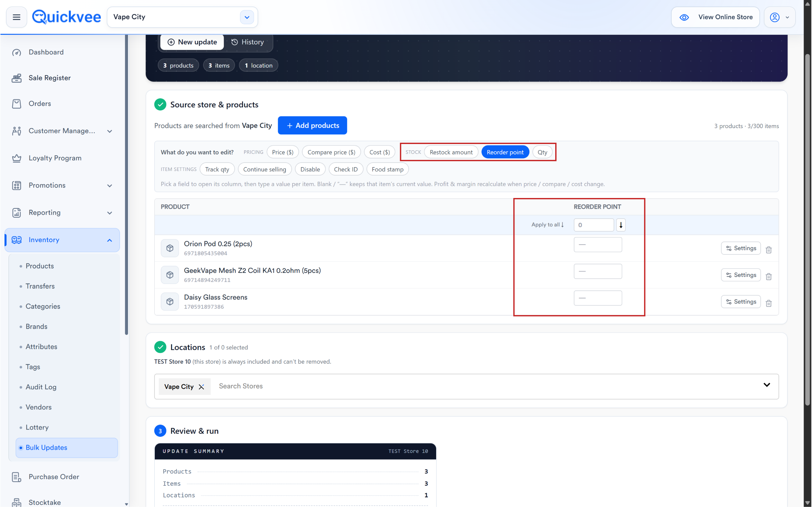Click the Sale Register icon
This screenshot has width=812, height=507.
[x=16, y=78]
